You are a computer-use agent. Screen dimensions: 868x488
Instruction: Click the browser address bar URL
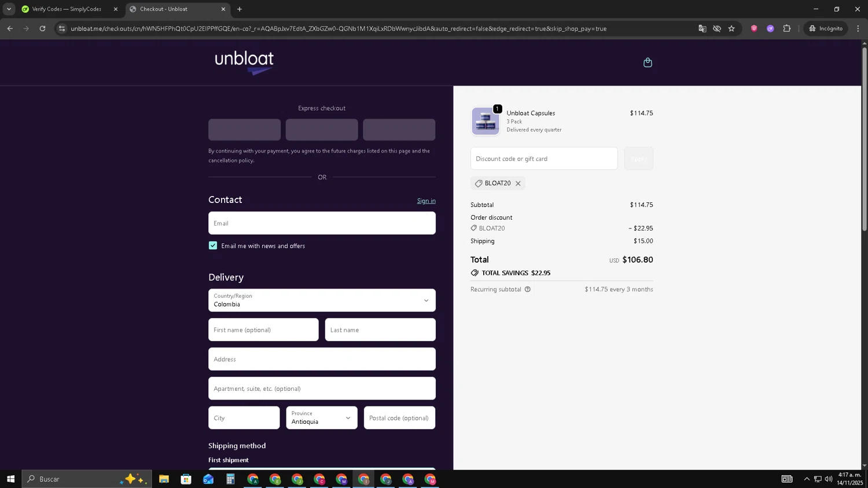(x=339, y=28)
